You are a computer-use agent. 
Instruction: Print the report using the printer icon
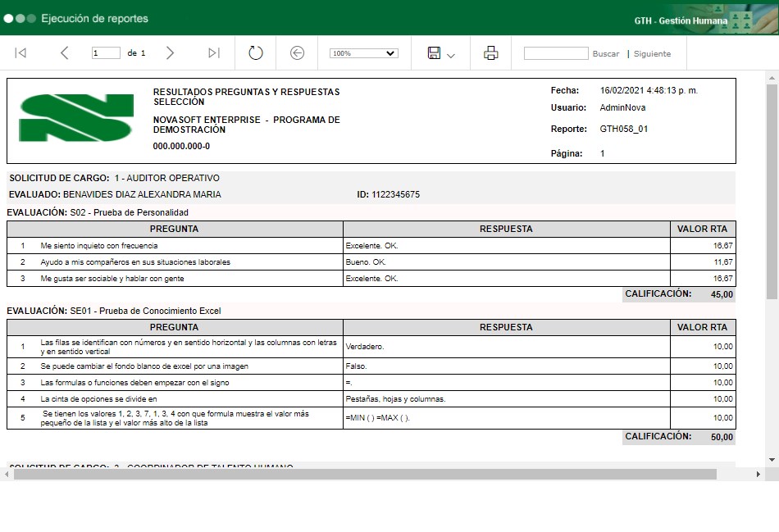tap(491, 53)
